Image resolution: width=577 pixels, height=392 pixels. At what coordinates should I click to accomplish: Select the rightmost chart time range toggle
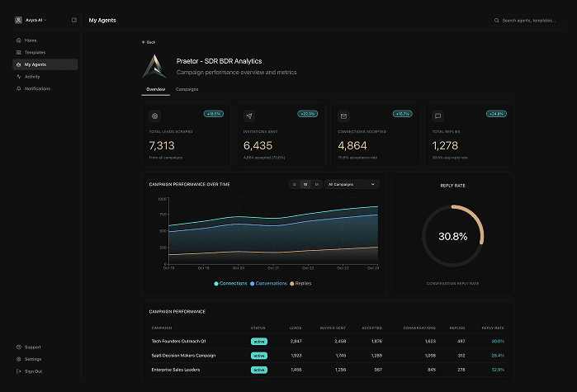(x=316, y=184)
